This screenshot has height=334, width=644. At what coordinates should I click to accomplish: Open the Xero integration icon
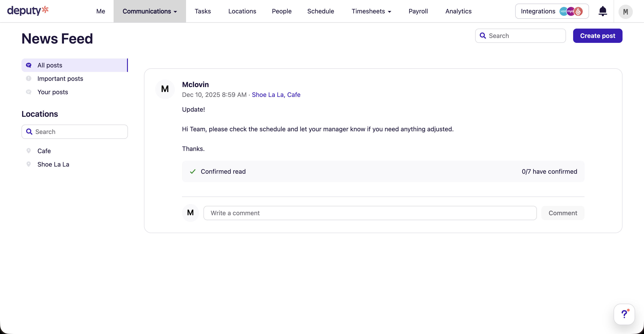pyautogui.click(x=564, y=11)
